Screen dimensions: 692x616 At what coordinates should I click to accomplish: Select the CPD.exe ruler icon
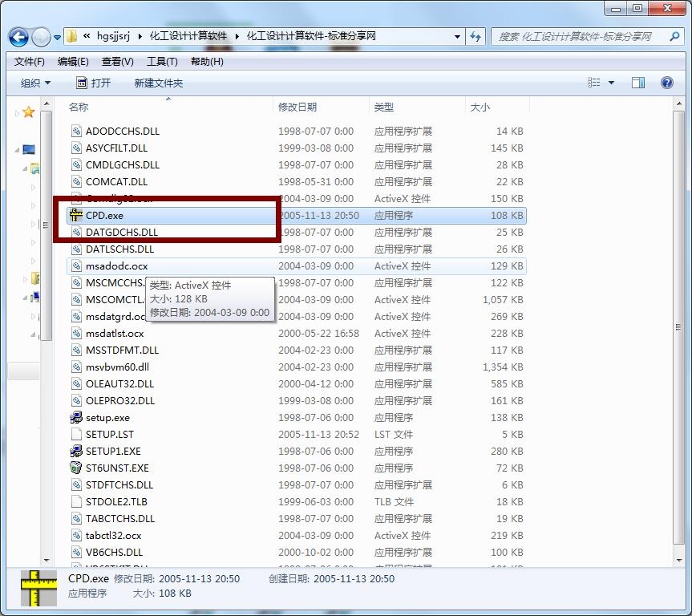coord(76,215)
